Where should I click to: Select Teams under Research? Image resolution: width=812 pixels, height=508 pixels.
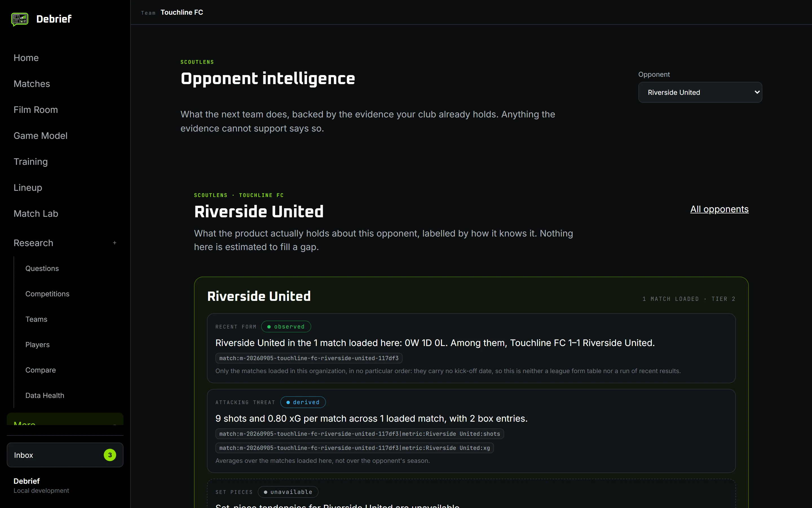[37, 319]
